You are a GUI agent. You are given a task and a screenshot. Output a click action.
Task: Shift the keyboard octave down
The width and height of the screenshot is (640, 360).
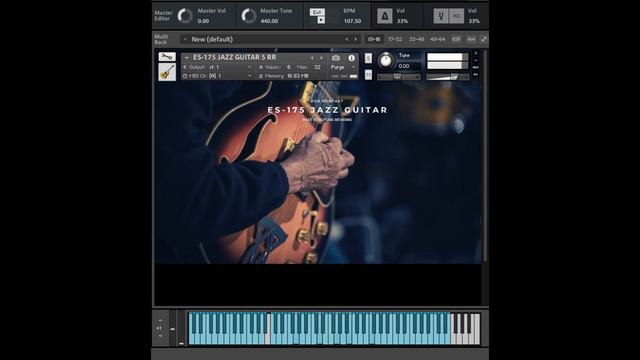point(160,336)
